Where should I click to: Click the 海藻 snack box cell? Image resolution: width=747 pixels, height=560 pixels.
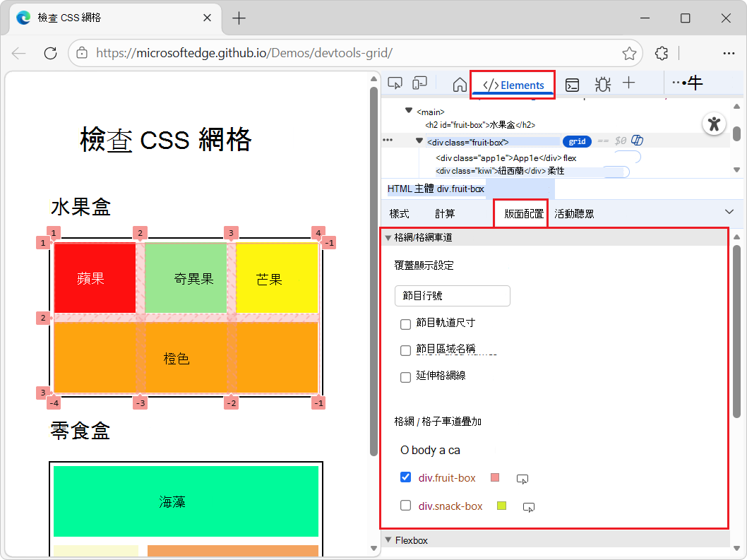186,501
